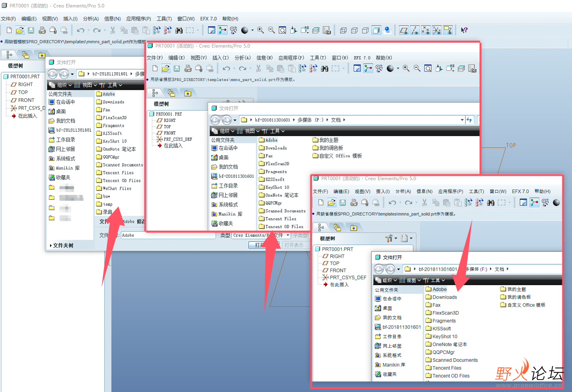Go to 我的文档 in the lower-right file dialog
572x392 pixels.
point(388,317)
